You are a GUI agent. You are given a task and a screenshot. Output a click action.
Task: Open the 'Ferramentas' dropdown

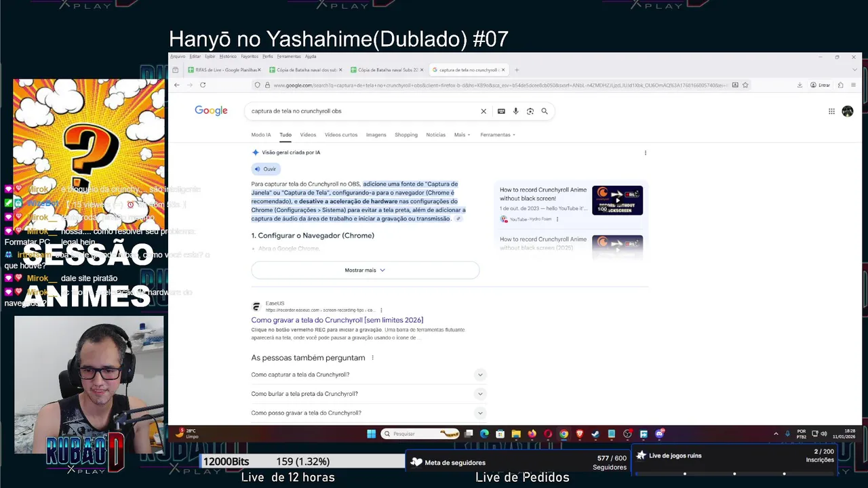coord(498,135)
